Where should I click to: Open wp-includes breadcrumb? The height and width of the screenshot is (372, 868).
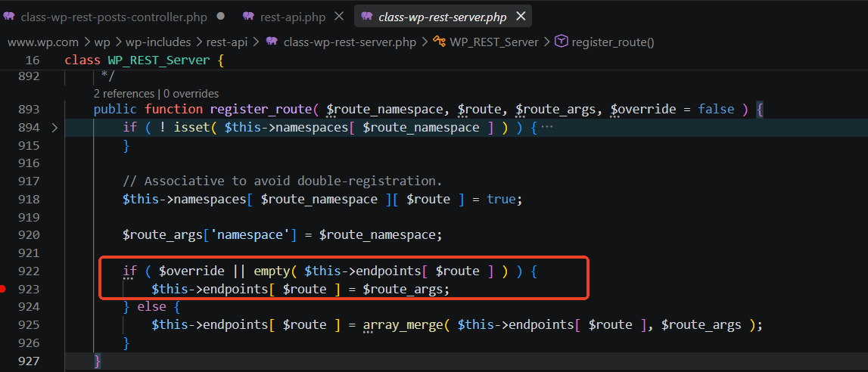pos(157,42)
